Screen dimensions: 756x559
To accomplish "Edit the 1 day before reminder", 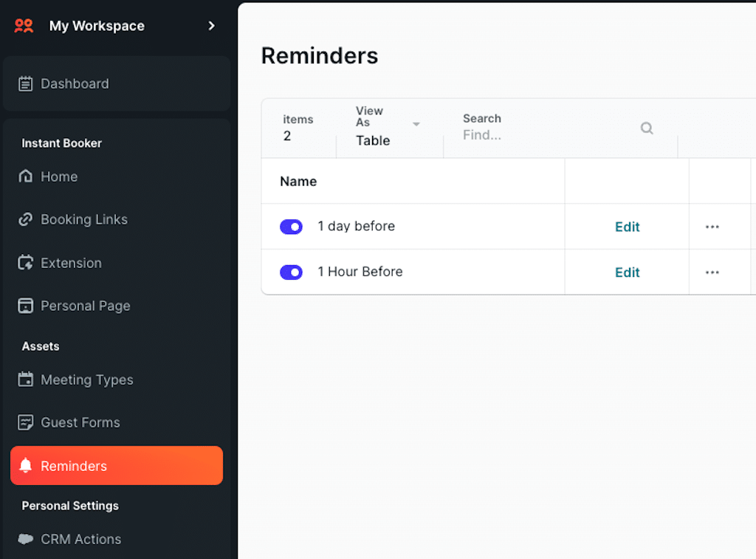I will click(x=627, y=227).
